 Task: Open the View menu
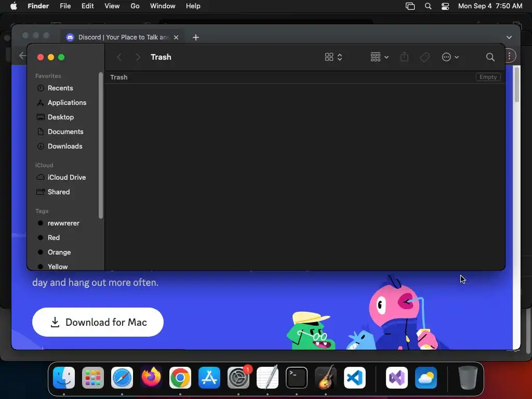pyautogui.click(x=112, y=6)
